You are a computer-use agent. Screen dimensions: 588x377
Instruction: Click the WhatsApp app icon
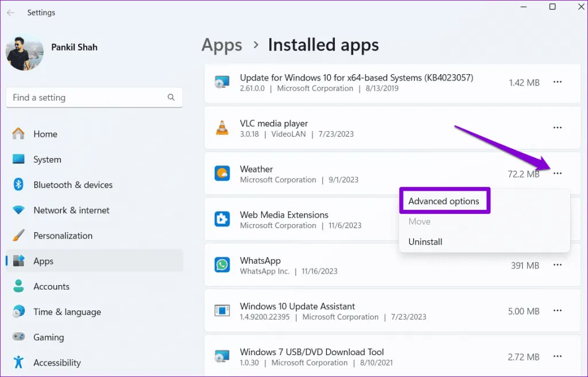click(x=222, y=265)
